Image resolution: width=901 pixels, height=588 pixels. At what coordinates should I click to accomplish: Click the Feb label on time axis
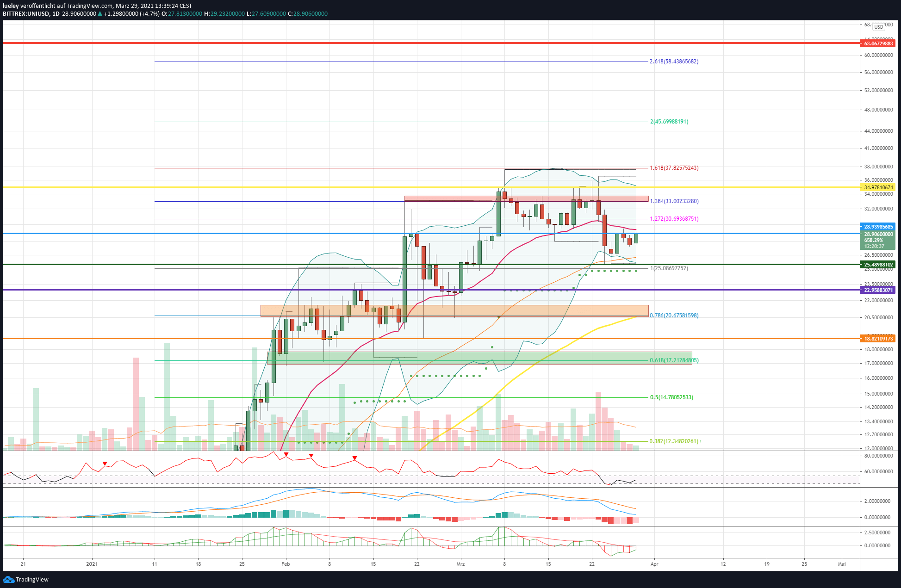286,564
